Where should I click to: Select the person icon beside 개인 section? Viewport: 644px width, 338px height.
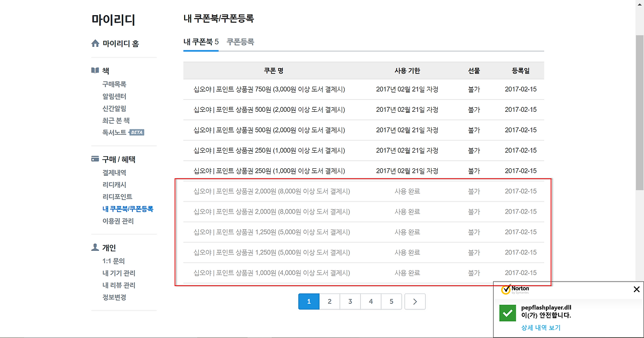point(95,247)
